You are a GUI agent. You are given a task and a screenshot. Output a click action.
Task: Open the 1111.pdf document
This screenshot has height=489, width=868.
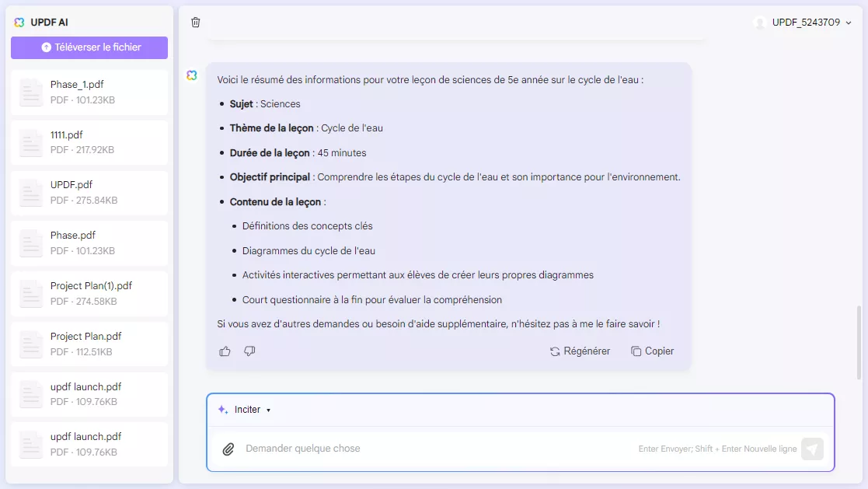pos(89,141)
